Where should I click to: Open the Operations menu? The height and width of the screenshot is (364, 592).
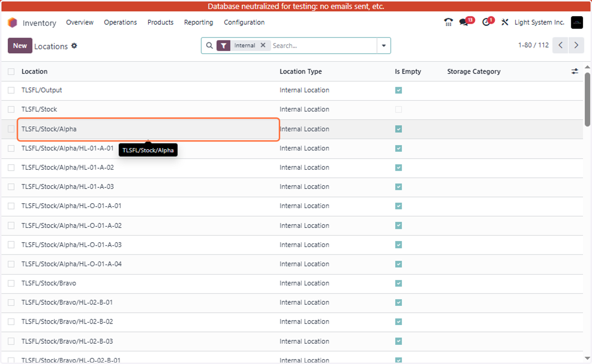pos(120,22)
